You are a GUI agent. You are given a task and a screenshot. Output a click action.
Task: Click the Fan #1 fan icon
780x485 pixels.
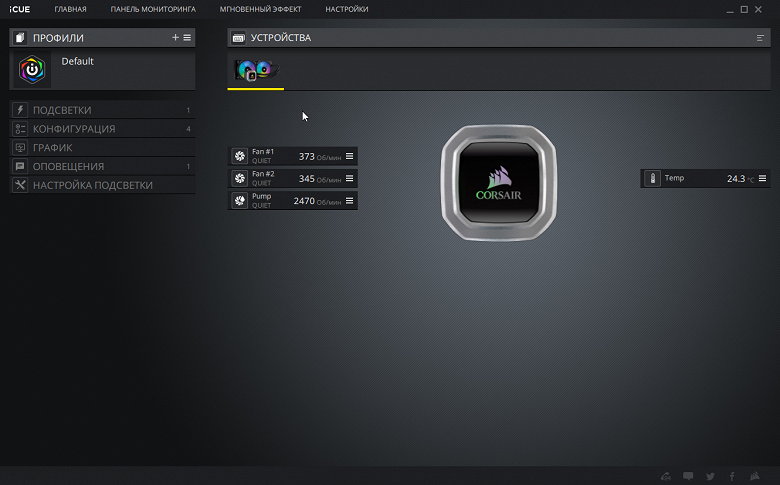click(x=240, y=156)
